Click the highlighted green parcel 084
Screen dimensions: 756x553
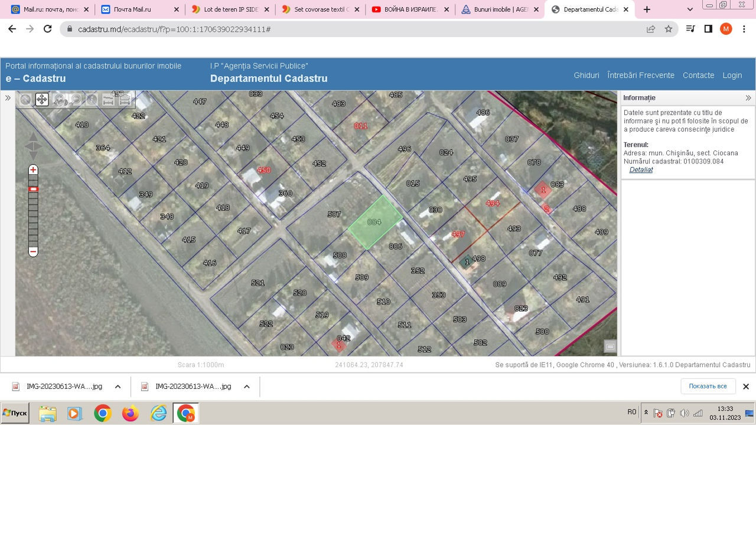[x=374, y=223]
